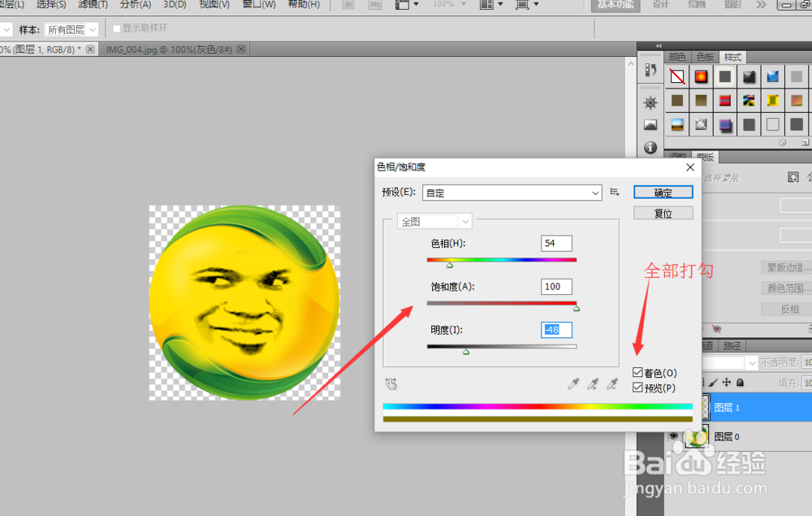Click the saturation 饱和度 slider handle
The width and height of the screenshot is (812, 516).
tap(577, 309)
